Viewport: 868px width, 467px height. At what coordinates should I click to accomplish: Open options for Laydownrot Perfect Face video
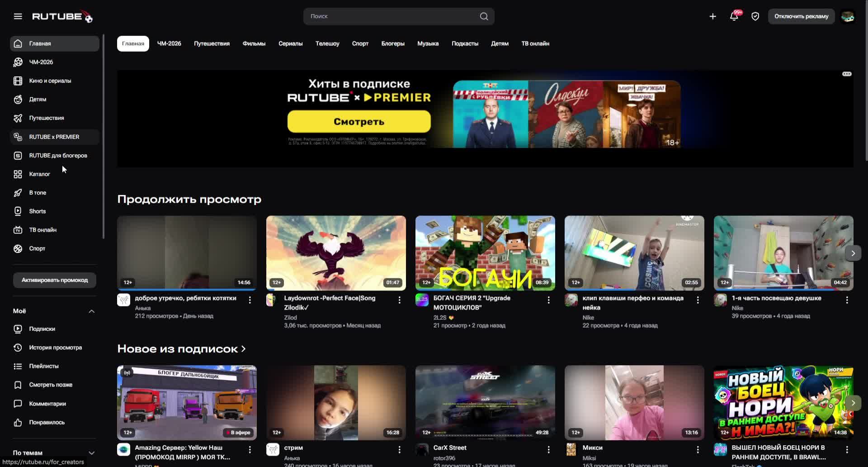point(399,300)
